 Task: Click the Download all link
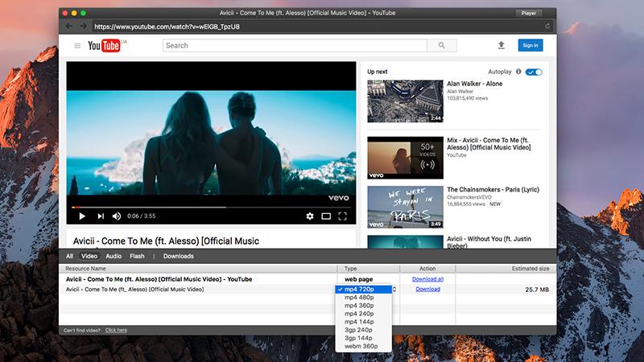tap(427, 279)
